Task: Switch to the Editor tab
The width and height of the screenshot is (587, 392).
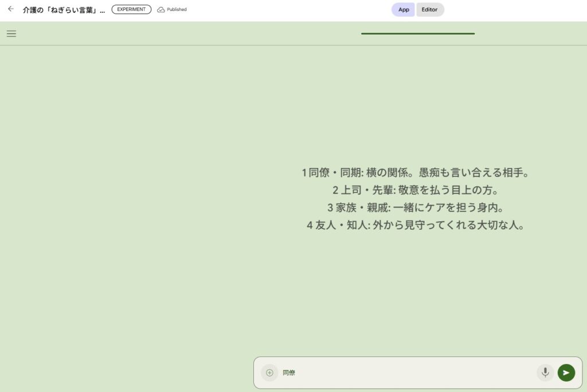Action: tap(429, 10)
